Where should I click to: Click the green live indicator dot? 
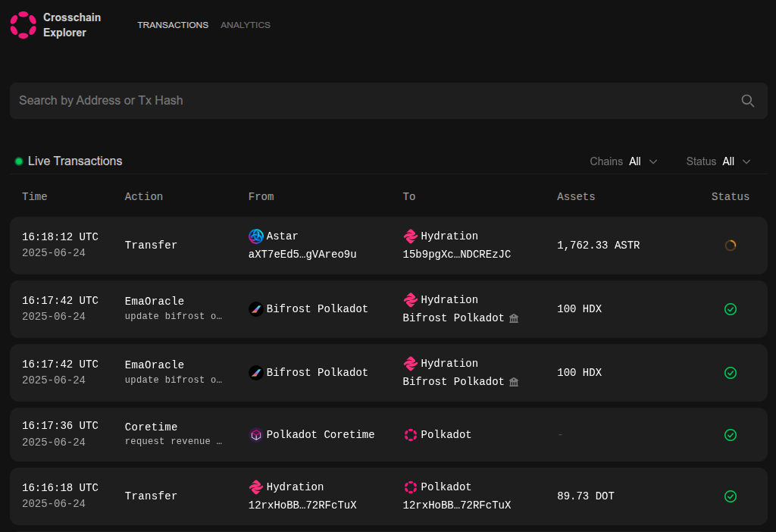tap(19, 161)
